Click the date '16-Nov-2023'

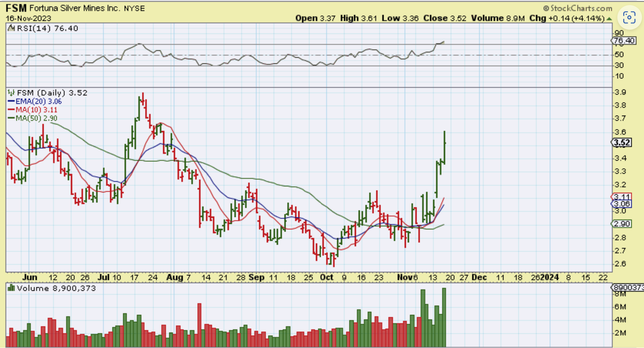[28, 18]
